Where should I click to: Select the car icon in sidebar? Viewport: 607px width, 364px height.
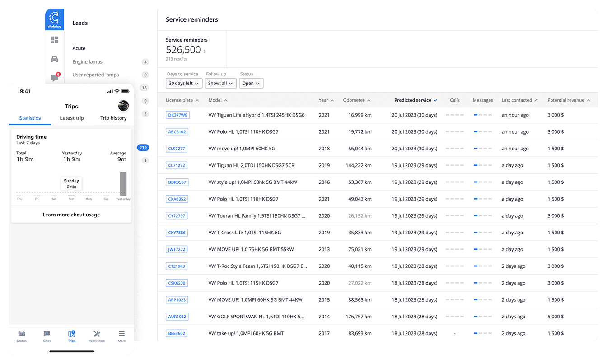click(x=54, y=59)
